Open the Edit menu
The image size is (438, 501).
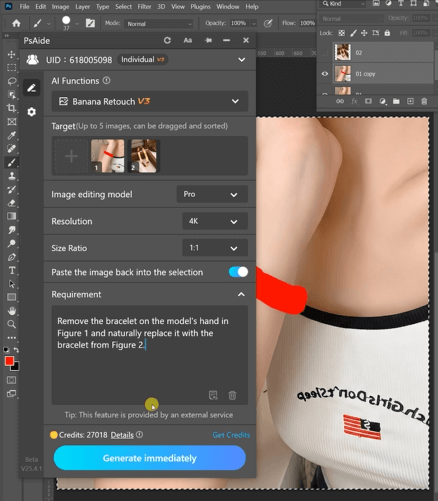[x=41, y=7]
